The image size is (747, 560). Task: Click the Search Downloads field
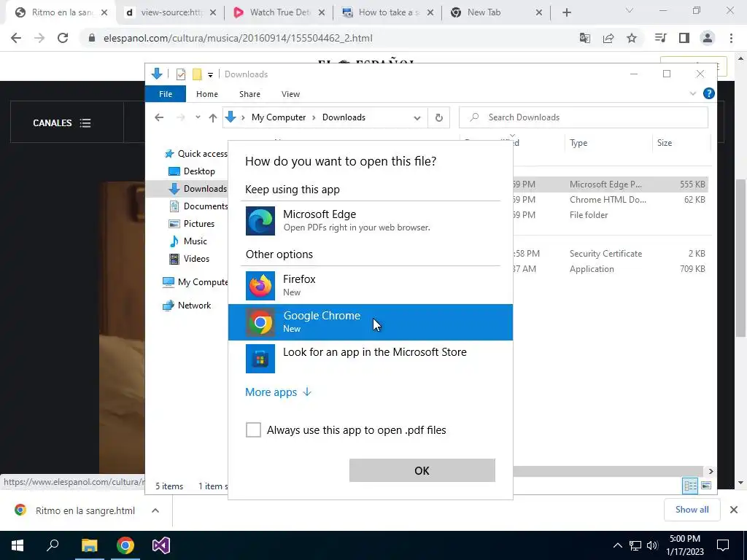583,117
